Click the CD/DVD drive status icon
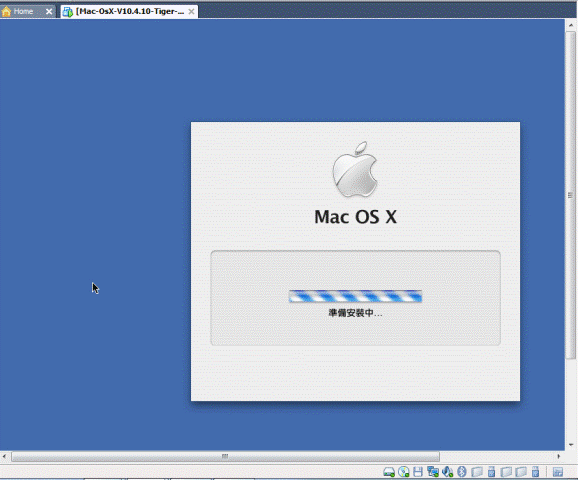The image size is (578, 480). 404,472
